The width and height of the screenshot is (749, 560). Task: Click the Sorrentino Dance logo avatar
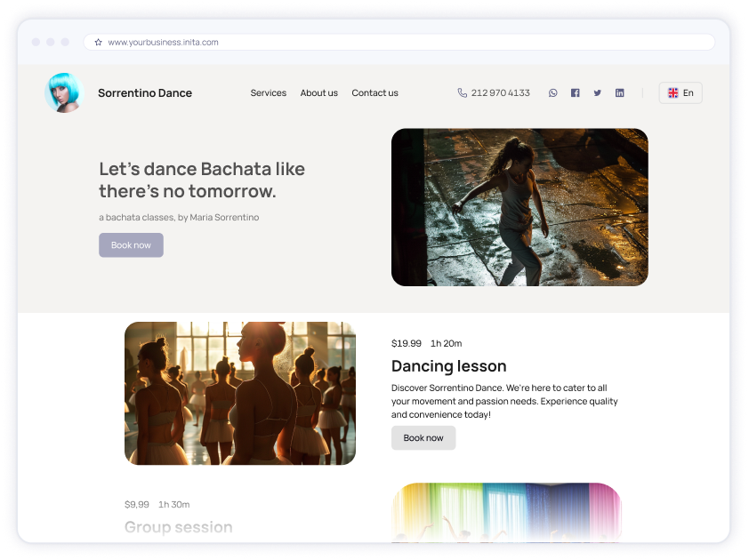point(62,92)
